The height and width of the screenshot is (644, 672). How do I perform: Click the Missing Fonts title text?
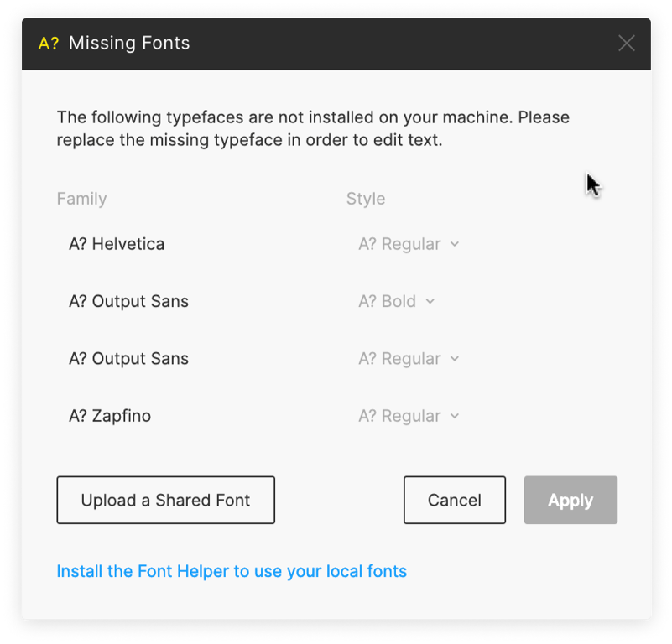click(129, 44)
